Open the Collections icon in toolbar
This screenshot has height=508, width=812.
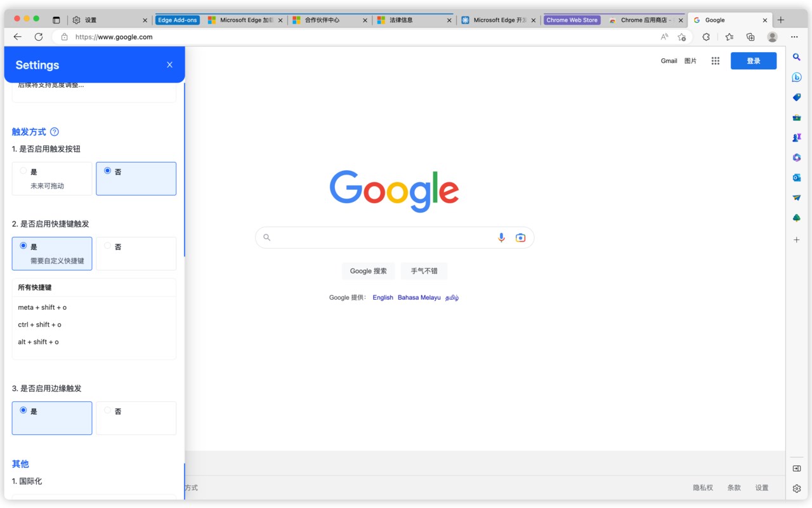pyautogui.click(x=750, y=37)
